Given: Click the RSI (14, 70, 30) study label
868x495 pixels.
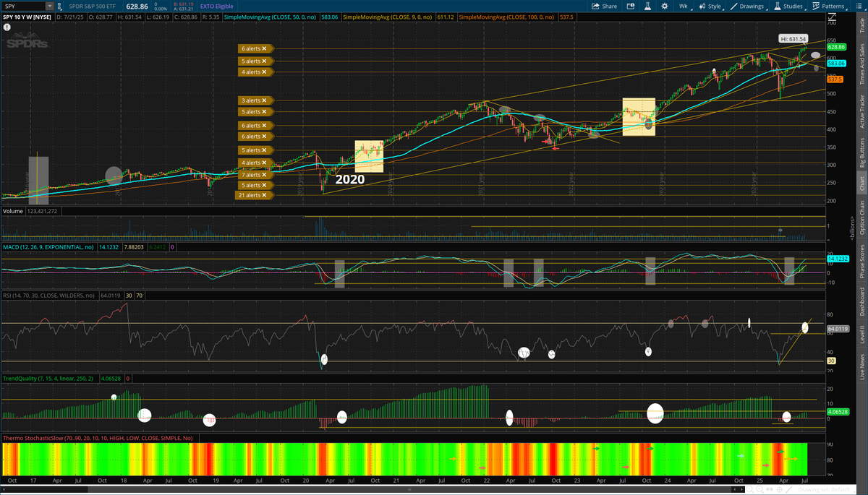Looking at the screenshot, I should (x=48, y=296).
